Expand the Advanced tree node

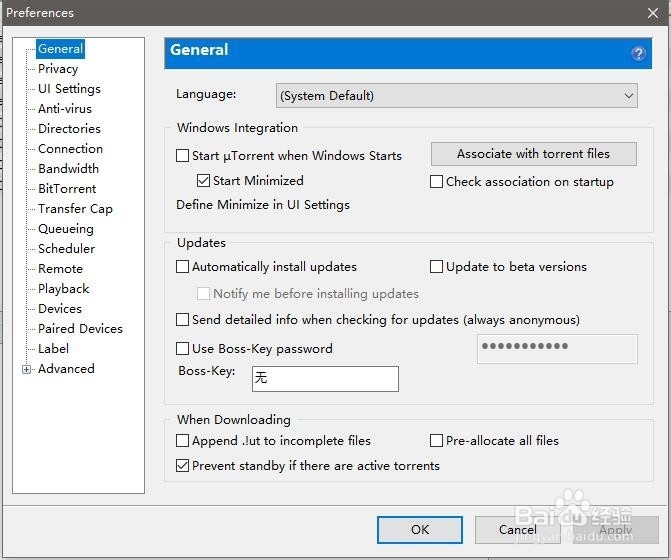(x=27, y=369)
